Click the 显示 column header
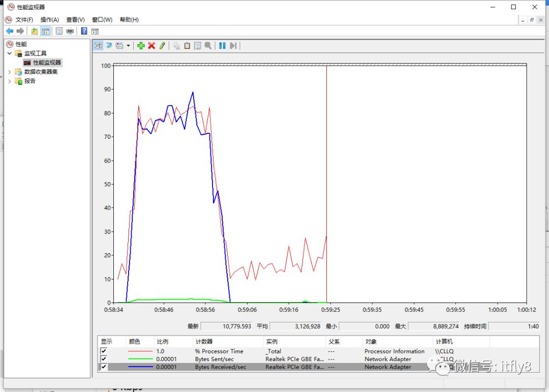549x392 pixels. pyautogui.click(x=112, y=342)
